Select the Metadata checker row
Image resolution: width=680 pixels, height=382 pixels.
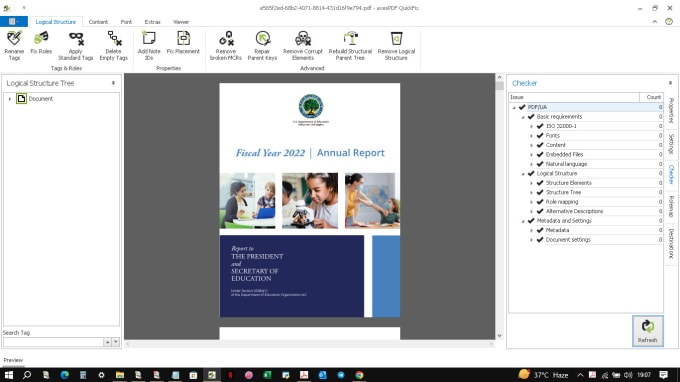(x=586, y=230)
